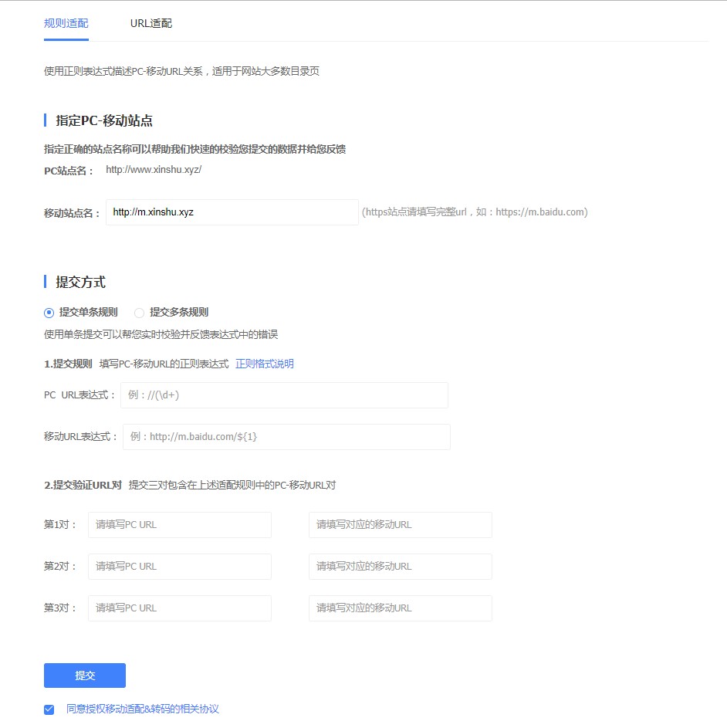Switch to the 规则适配 tab
The width and height of the screenshot is (727, 728).
coord(66,23)
